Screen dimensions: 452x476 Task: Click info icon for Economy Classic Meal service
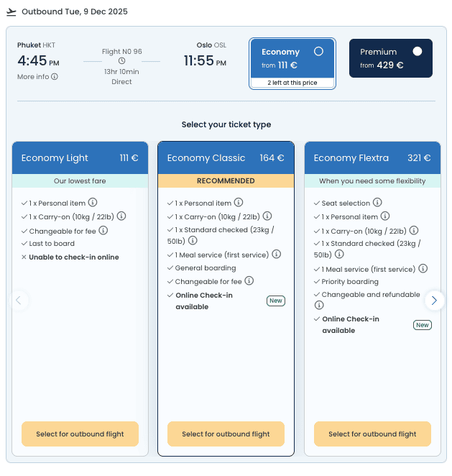pyautogui.click(x=277, y=254)
